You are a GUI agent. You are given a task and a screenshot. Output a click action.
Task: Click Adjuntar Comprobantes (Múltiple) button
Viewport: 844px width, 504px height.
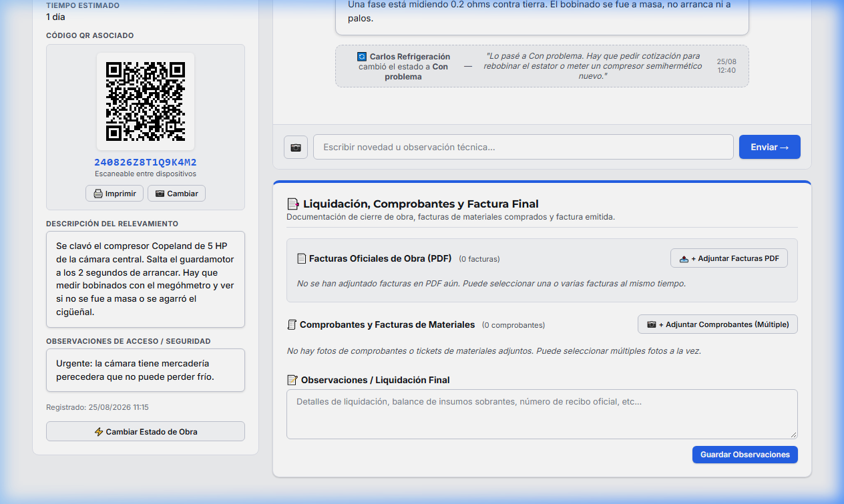point(717,324)
